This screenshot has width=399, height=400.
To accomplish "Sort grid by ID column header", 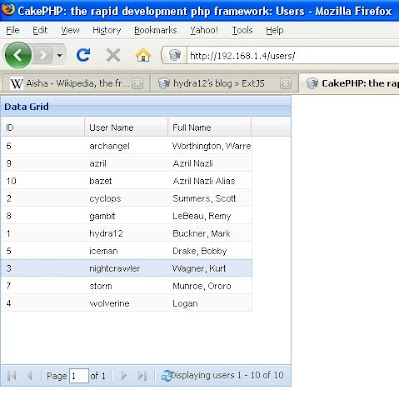I will point(43,127).
